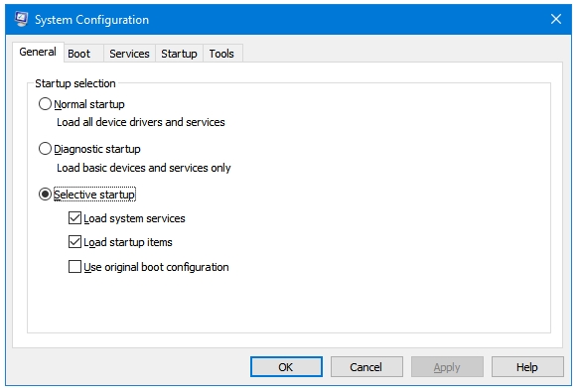Select the Diagnostic startup option

pos(45,149)
